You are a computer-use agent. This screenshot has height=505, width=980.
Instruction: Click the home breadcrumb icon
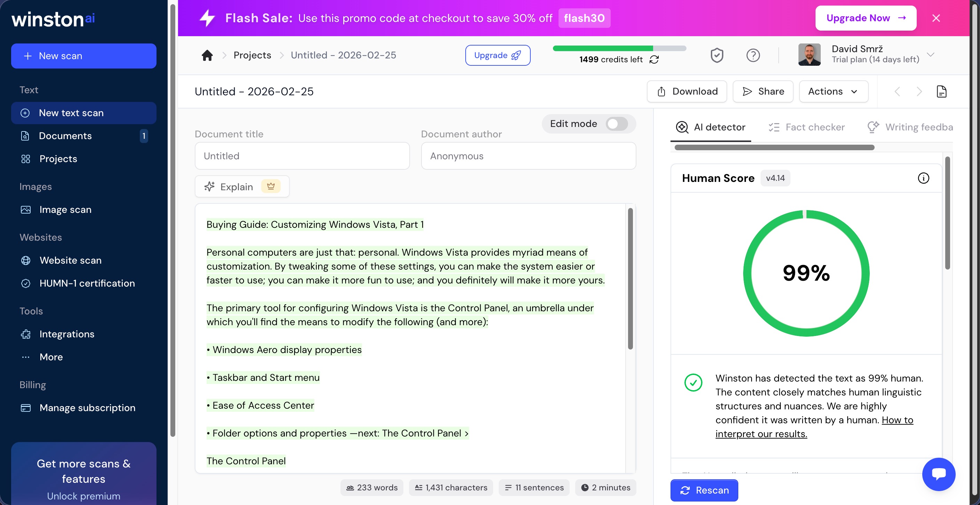point(207,55)
